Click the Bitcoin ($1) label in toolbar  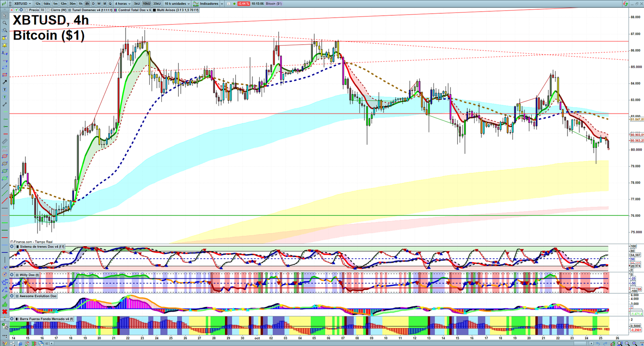(x=274, y=4)
